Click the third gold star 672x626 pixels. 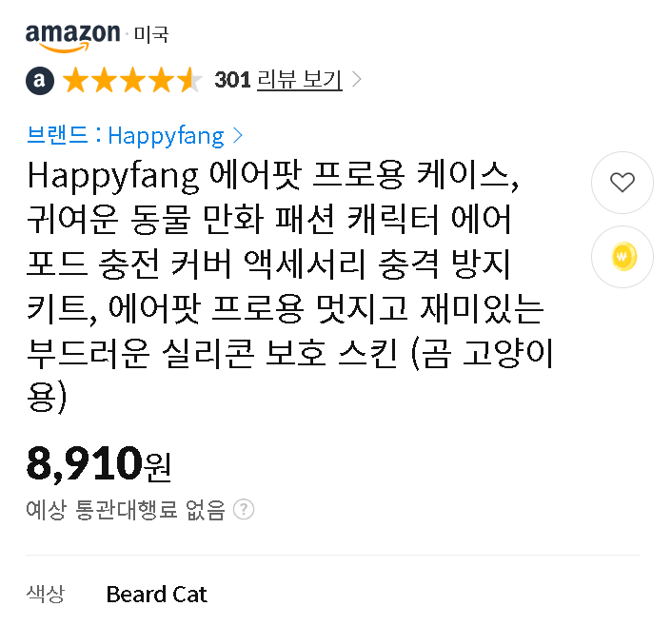point(133,80)
